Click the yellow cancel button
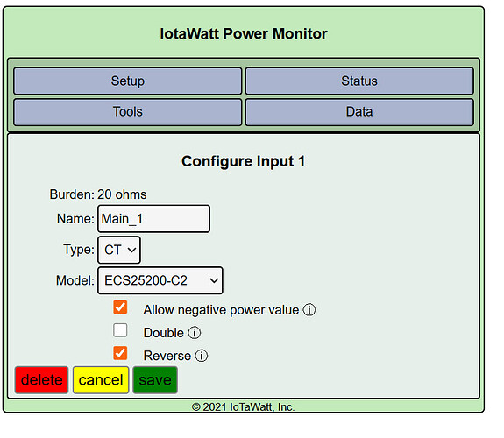504x438 pixels. pyautogui.click(x=101, y=380)
